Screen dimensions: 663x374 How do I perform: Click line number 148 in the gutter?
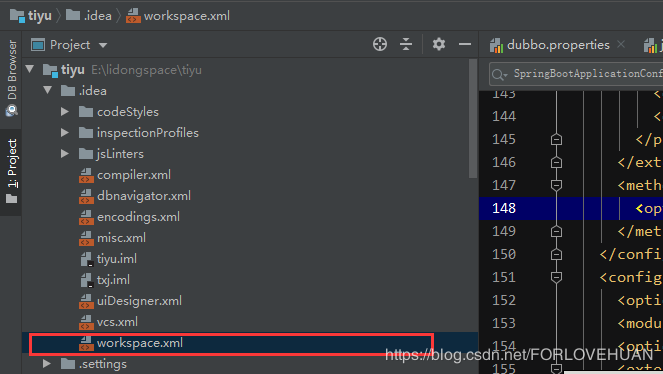pos(504,208)
